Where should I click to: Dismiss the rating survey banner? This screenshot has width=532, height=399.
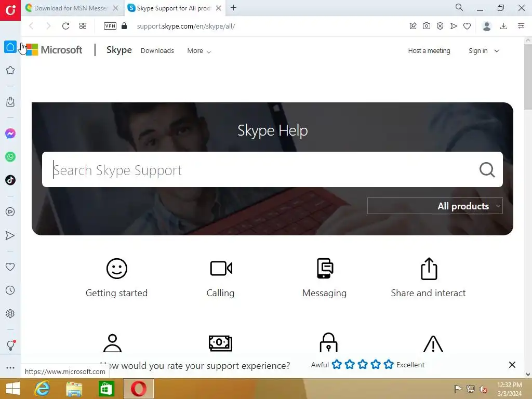(x=512, y=365)
